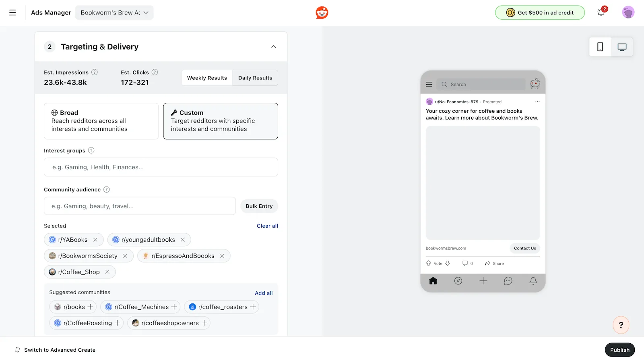Screen dimensions: 644x363
Task: Add suggested r/CoffeeRoasting community
Action: click(117, 323)
